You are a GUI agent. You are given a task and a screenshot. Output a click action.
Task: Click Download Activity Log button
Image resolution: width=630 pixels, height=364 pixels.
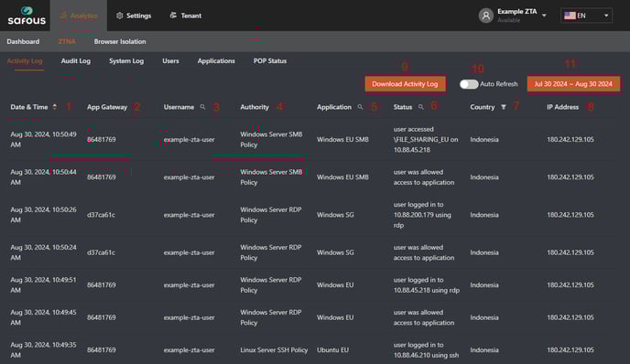coord(405,84)
